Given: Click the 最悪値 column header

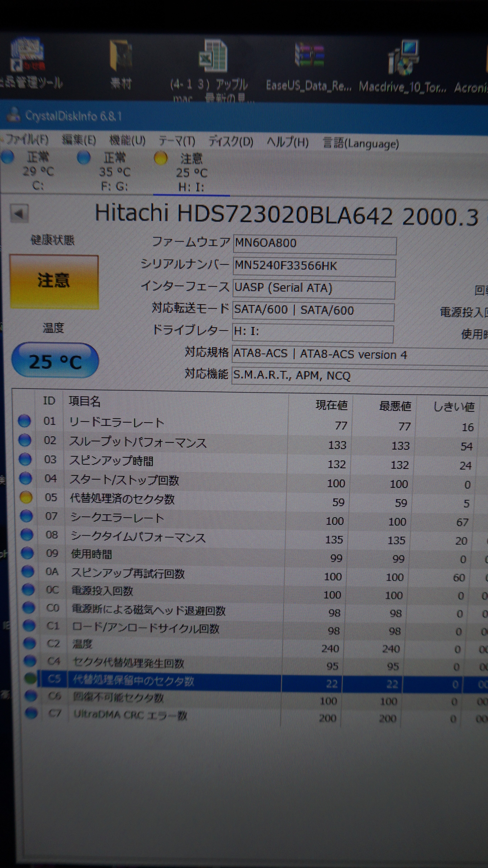Looking at the screenshot, I should pos(395,406).
